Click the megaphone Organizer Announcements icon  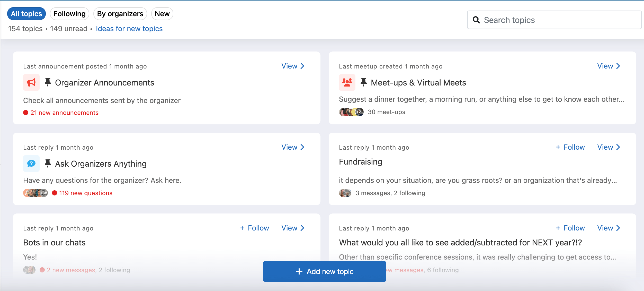point(31,82)
